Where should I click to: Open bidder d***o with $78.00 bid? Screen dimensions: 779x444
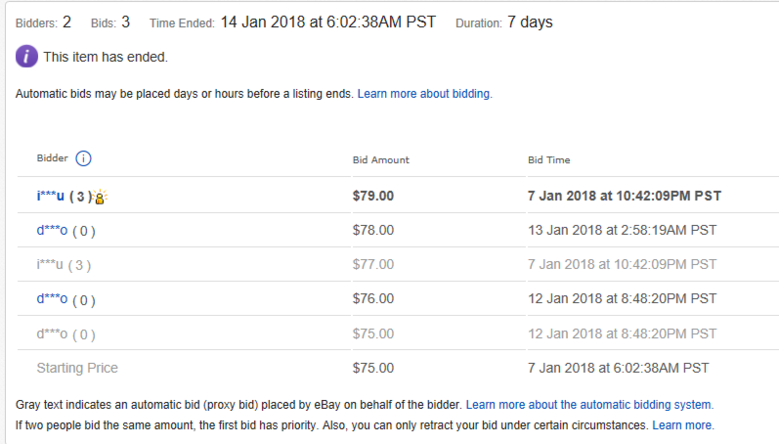tap(52, 230)
